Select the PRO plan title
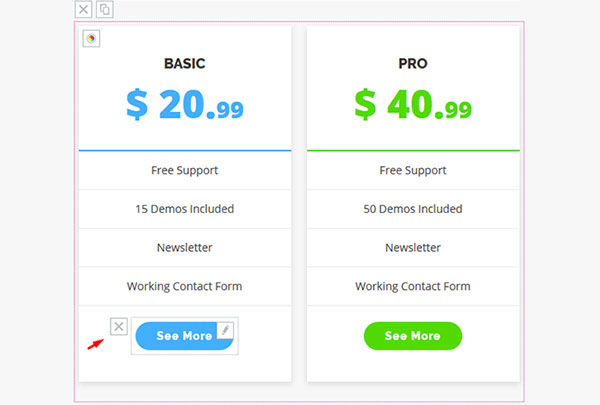 (412, 63)
